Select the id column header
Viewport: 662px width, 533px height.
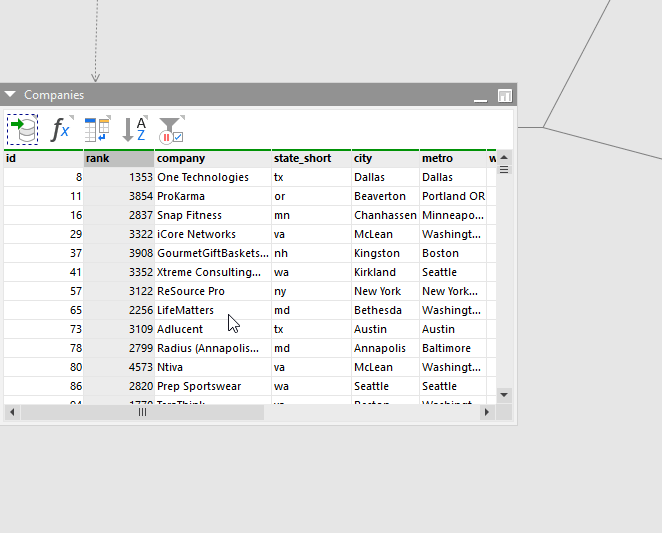point(43,158)
